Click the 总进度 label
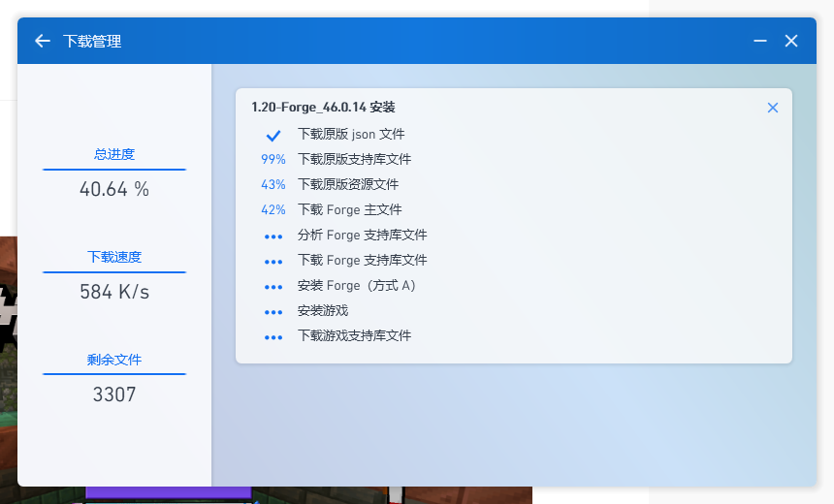834x504 pixels. tap(114, 155)
